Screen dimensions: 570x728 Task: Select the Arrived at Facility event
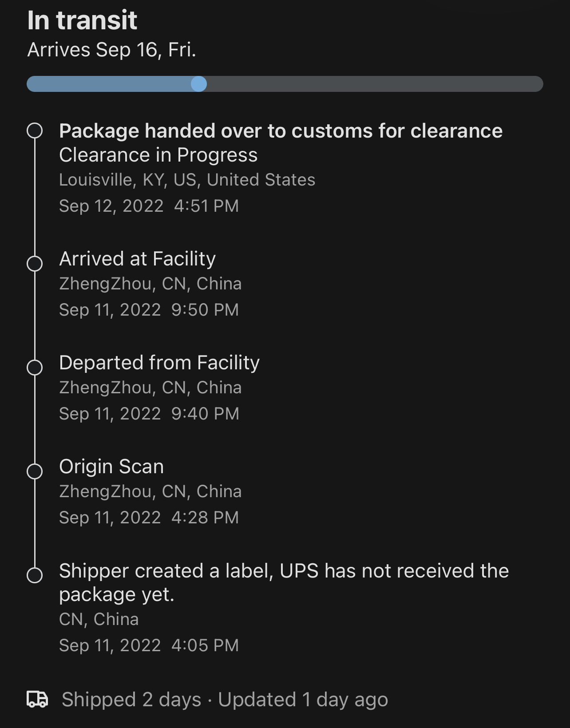pos(137,259)
